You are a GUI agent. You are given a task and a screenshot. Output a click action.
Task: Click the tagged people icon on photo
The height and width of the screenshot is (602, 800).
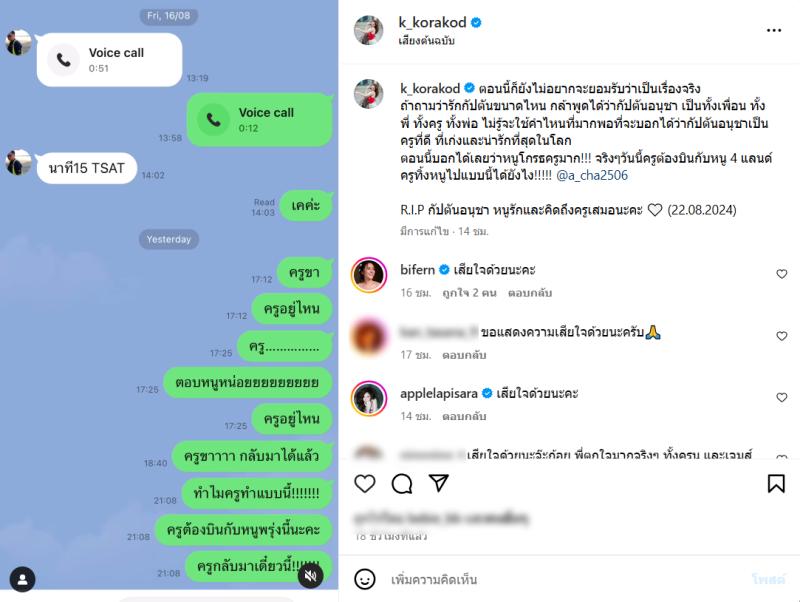(x=22, y=580)
